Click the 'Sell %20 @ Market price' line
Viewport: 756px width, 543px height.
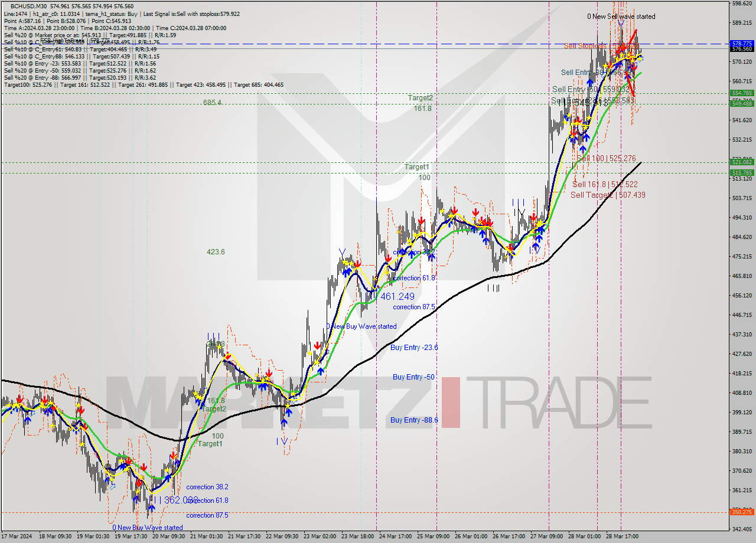coord(90,35)
